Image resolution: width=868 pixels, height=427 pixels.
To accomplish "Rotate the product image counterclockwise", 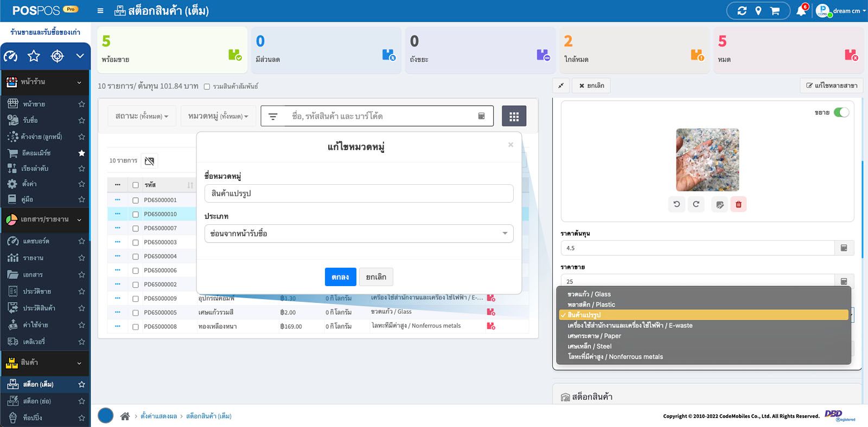I will tap(676, 204).
